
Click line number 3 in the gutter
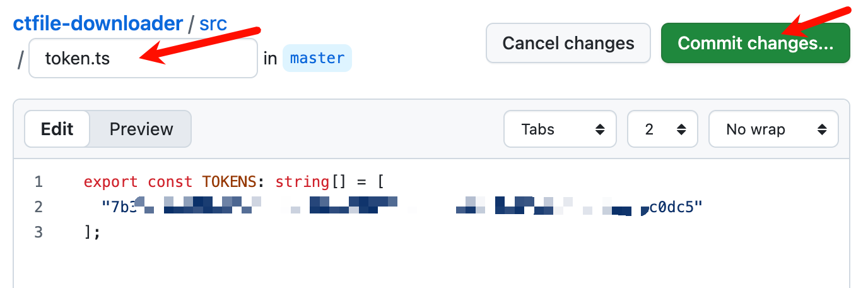38,232
